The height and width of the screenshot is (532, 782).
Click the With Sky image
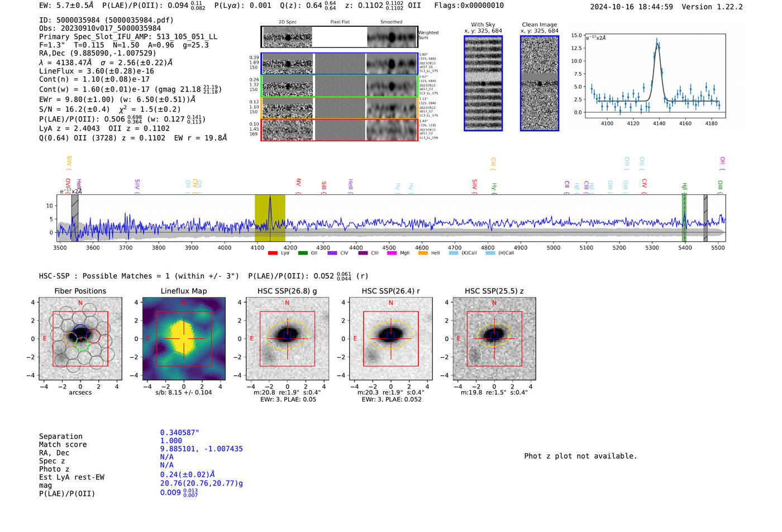click(483, 83)
